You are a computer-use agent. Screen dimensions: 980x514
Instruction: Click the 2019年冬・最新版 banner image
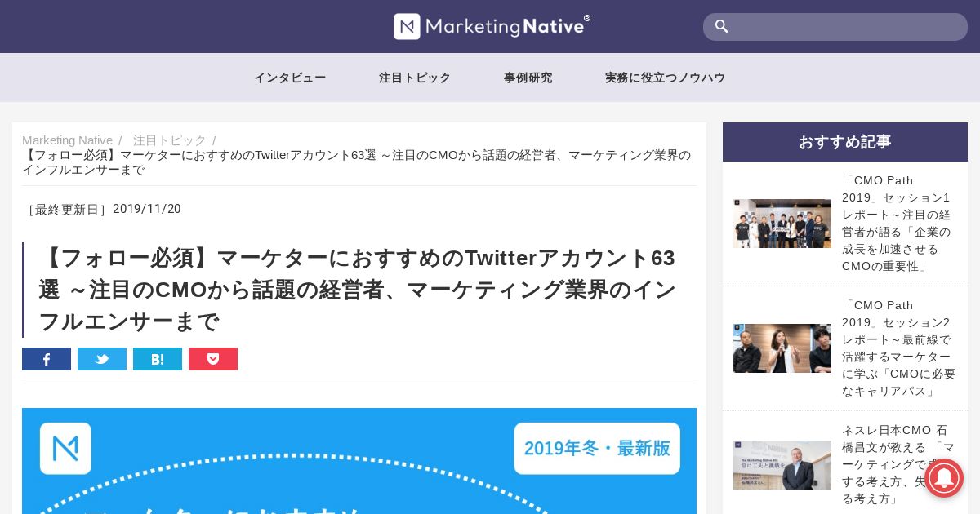click(359, 461)
